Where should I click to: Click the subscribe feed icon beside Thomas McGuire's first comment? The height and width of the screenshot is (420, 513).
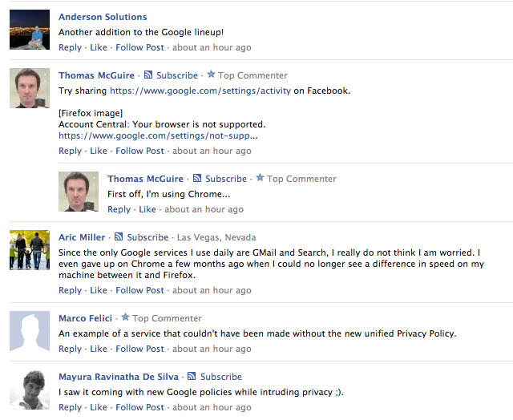click(x=148, y=75)
